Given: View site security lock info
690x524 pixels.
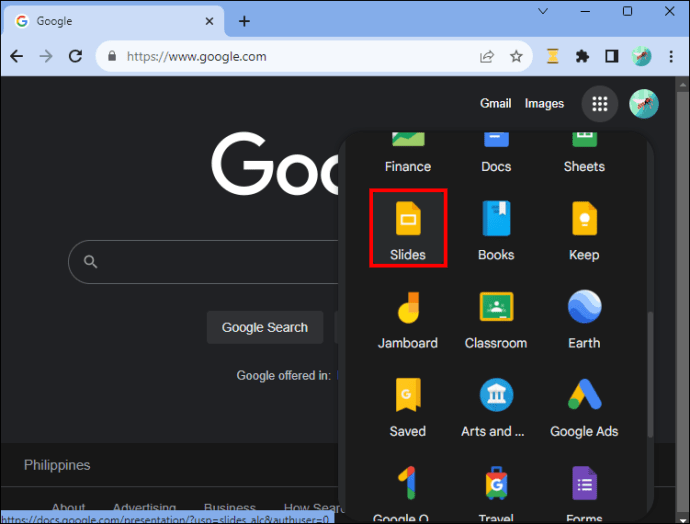Looking at the screenshot, I should (x=112, y=56).
